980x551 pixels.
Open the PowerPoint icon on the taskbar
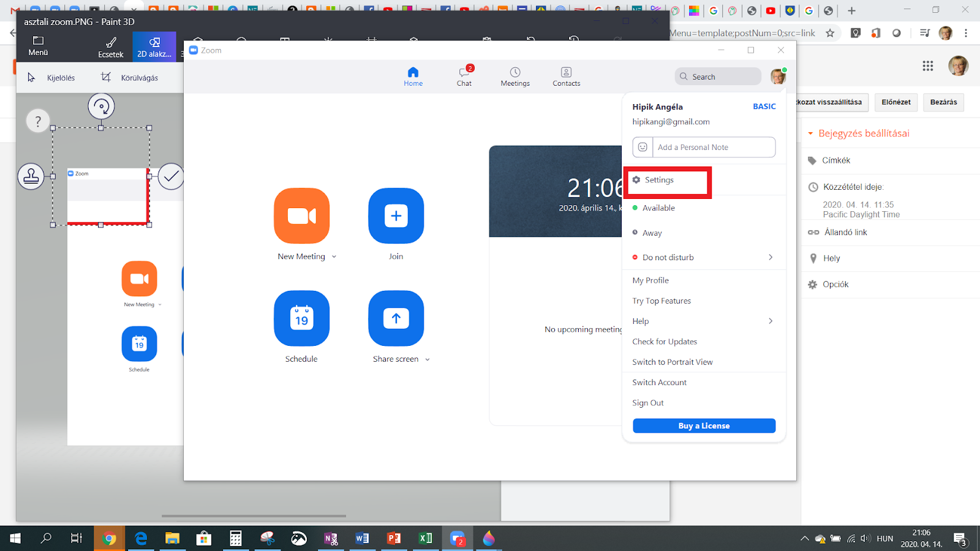pyautogui.click(x=394, y=538)
